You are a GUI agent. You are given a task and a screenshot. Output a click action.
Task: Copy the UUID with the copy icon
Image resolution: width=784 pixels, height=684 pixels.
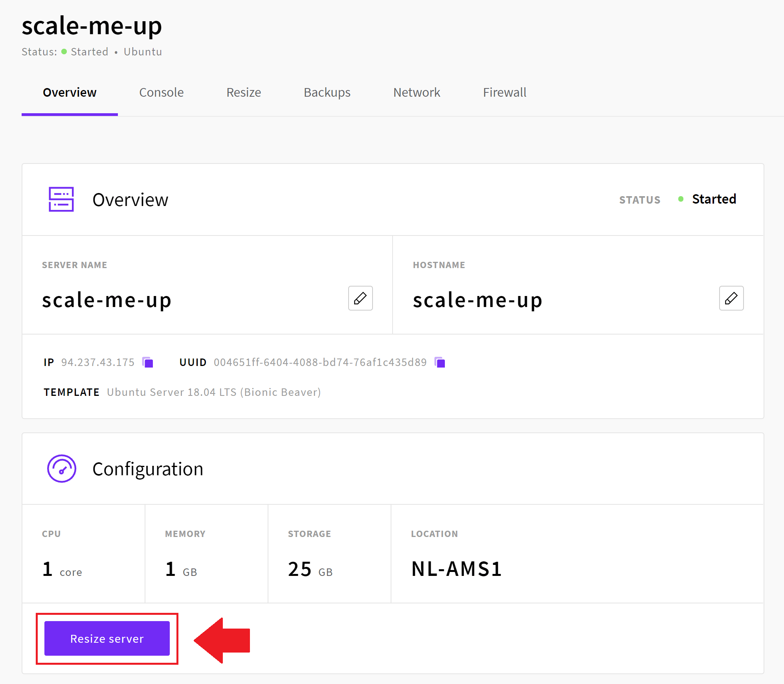point(440,362)
